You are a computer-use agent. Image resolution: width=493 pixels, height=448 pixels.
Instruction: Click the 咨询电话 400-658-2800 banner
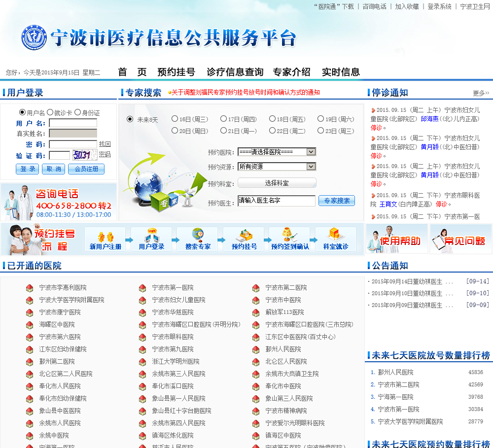pos(59,202)
